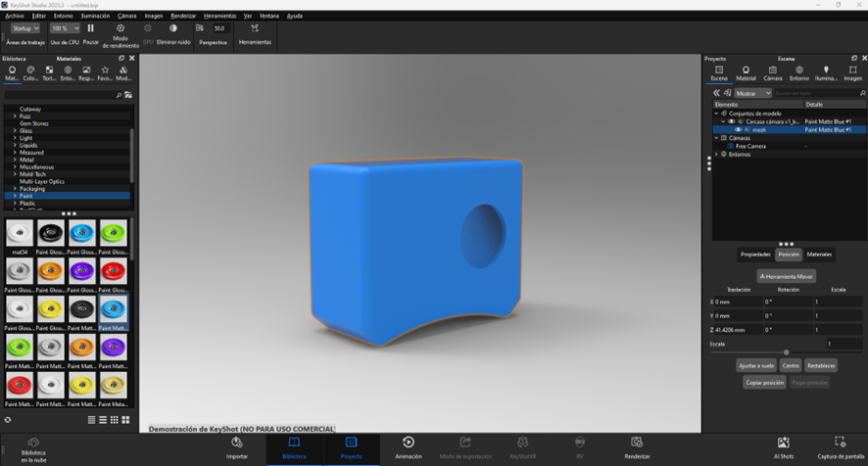Undock the Proyecto panel
868x466 pixels.
(x=854, y=58)
